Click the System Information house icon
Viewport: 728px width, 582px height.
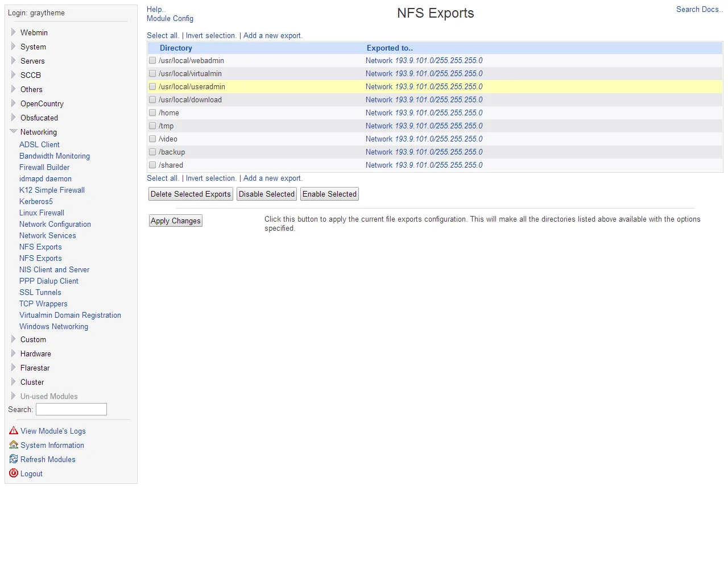coord(13,445)
